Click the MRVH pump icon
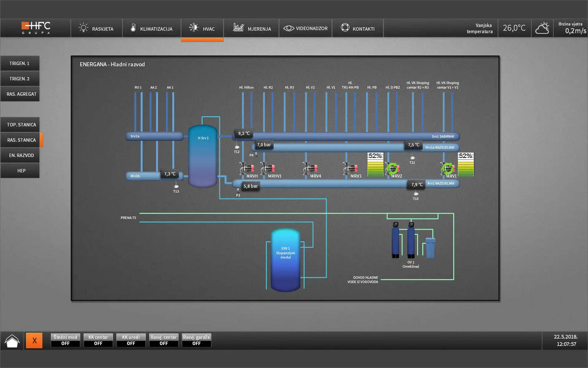Image resolution: width=588 pixels, height=368 pixels. (x=247, y=169)
